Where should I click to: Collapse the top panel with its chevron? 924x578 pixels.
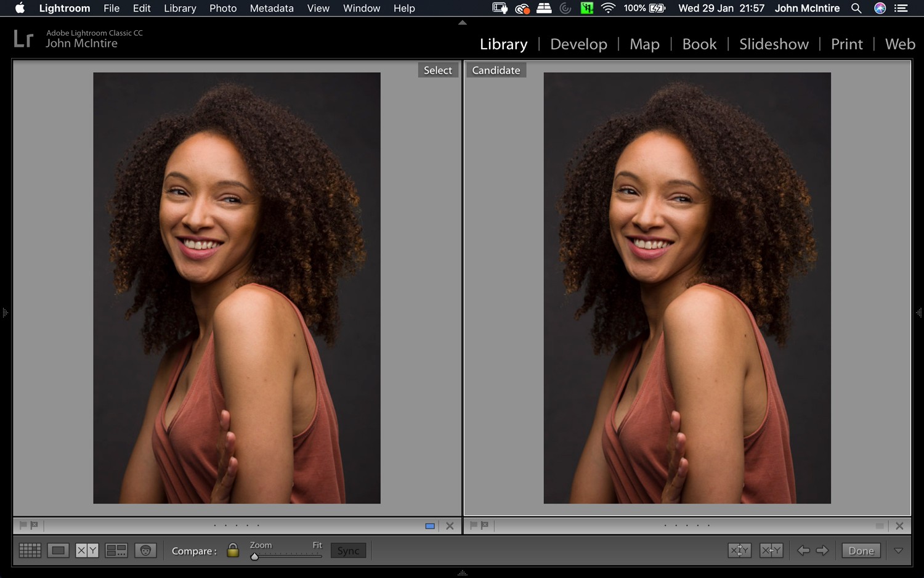(462, 22)
